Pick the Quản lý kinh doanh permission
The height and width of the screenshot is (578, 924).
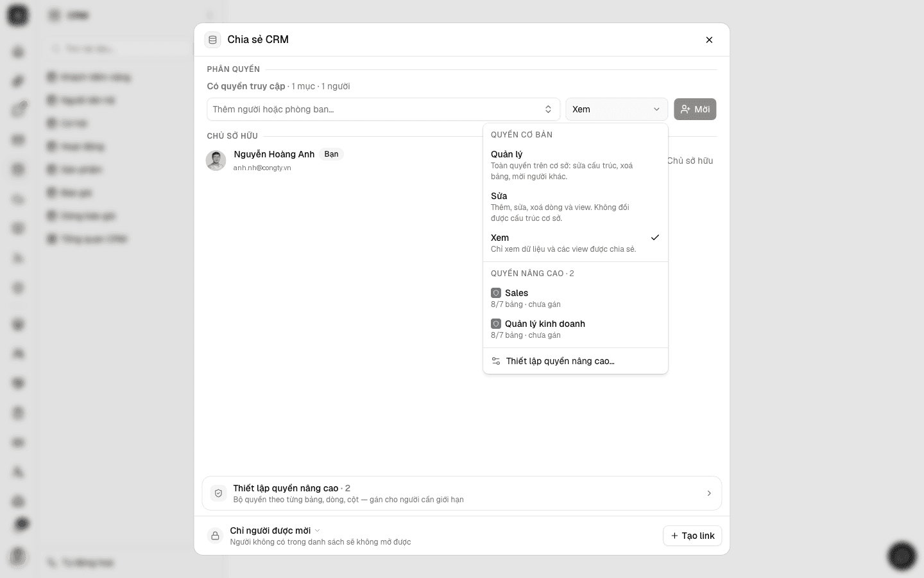pyautogui.click(x=575, y=329)
